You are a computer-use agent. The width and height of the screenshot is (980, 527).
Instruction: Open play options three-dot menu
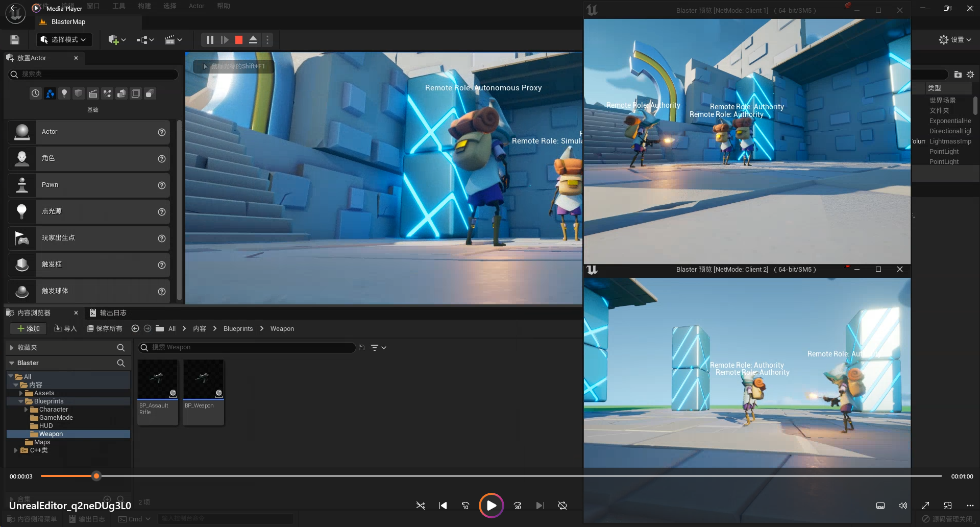point(267,40)
